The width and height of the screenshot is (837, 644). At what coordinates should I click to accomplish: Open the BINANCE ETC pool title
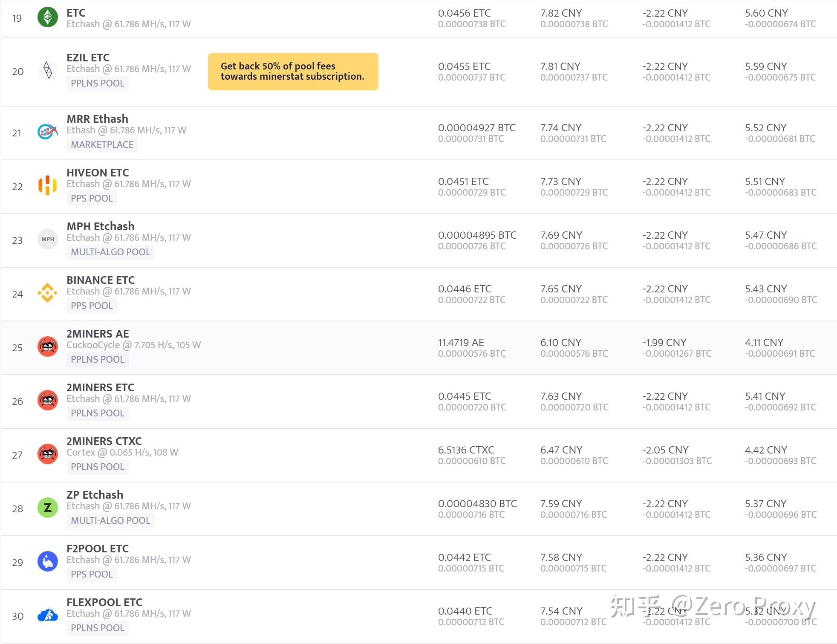tap(101, 280)
